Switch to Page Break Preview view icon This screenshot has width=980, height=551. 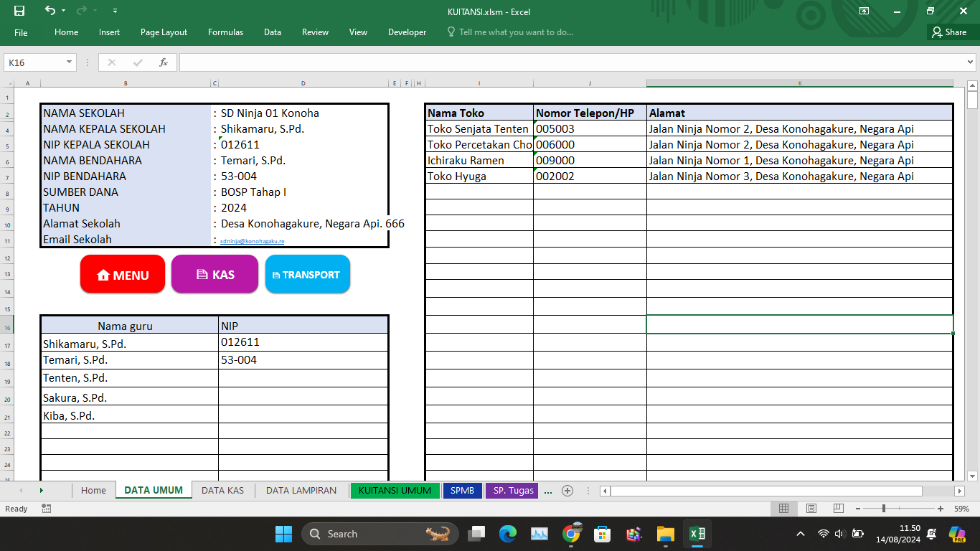(x=839, y=509)
